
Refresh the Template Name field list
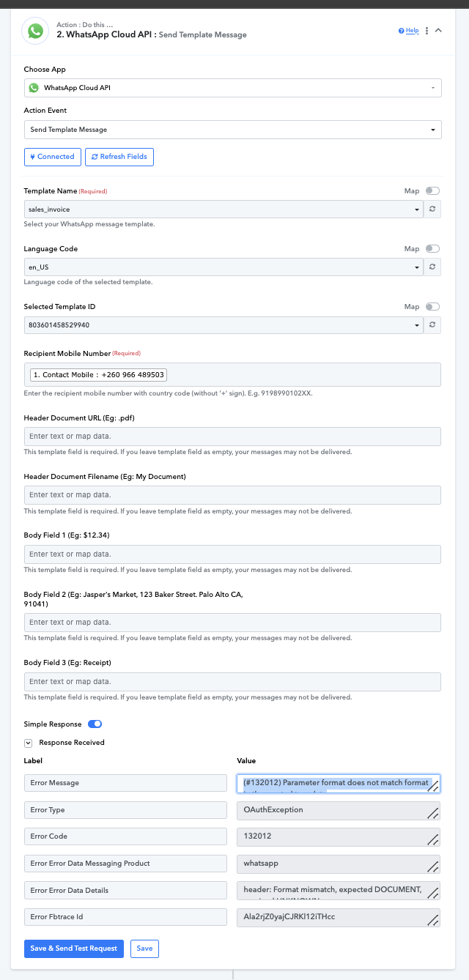(x=432, y=209)
